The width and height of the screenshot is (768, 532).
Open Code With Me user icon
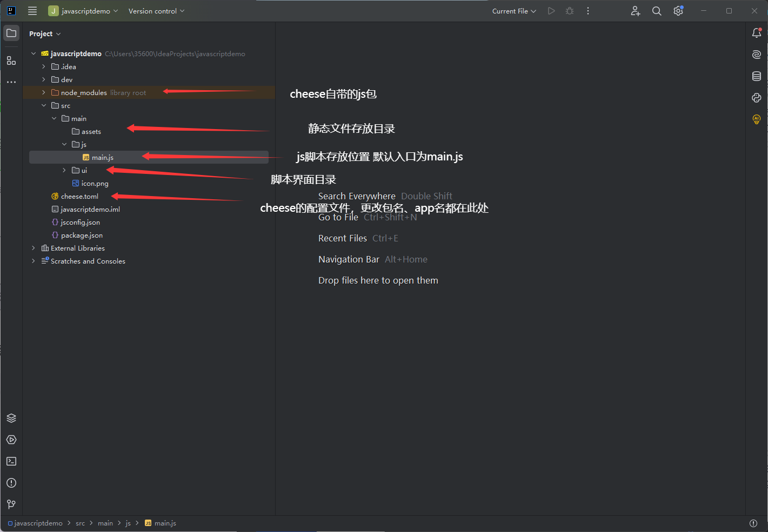(x=636, y=11)
